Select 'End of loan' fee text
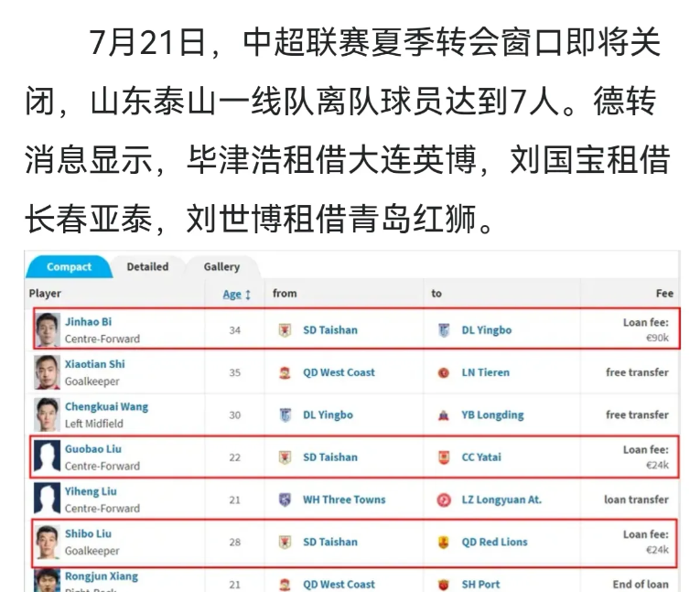 coord(641,585)
